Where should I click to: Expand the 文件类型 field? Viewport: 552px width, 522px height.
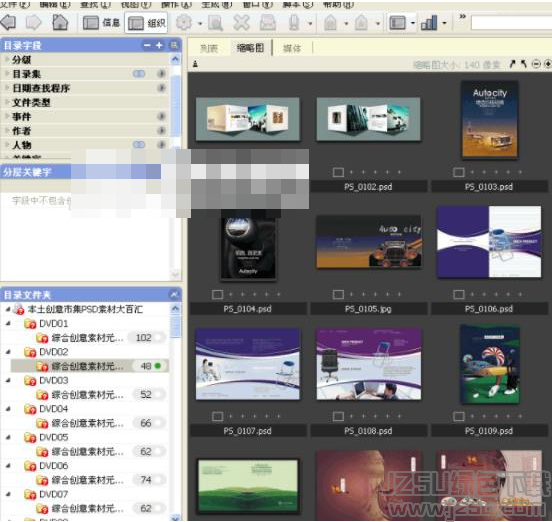pos(7,102)
